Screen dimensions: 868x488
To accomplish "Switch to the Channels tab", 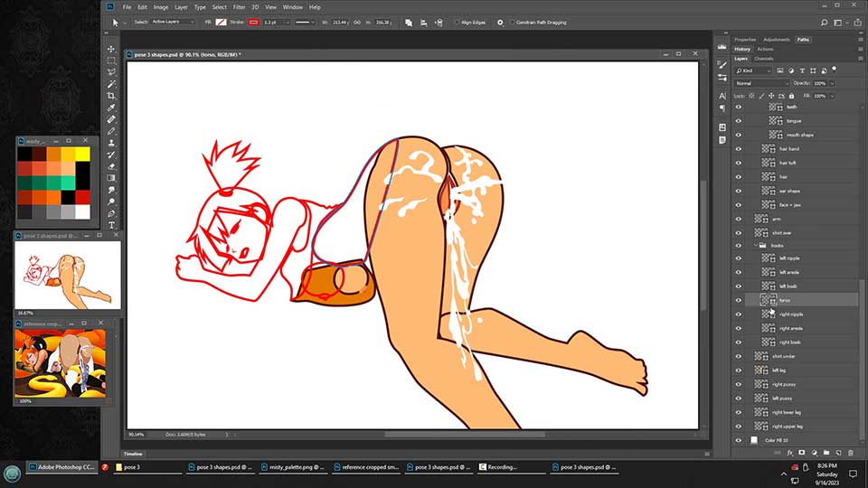I will point(764,58).
